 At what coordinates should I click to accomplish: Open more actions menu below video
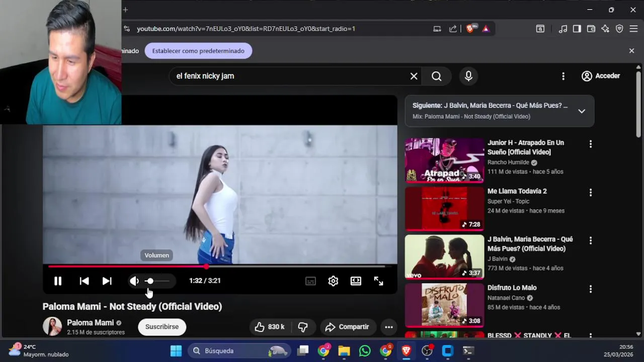pyautogui.click(x=389, y=327)
